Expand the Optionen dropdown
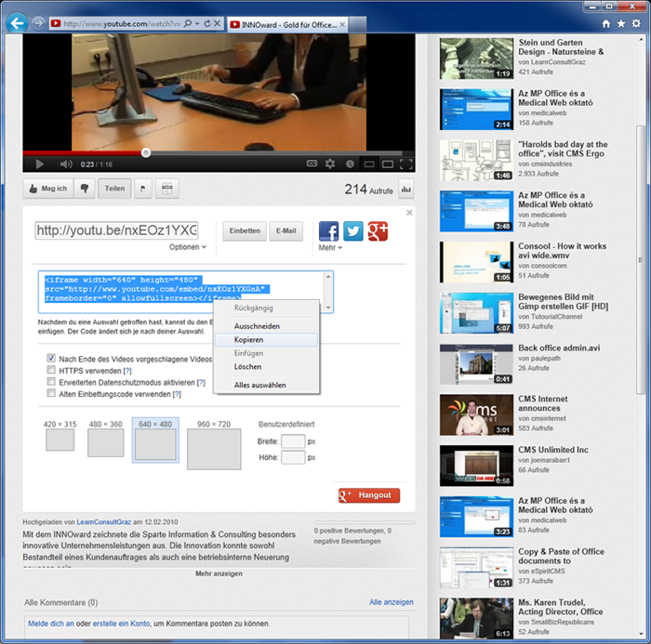The height and width of the screenshot is (644, 651). click(x=187, y=247)
